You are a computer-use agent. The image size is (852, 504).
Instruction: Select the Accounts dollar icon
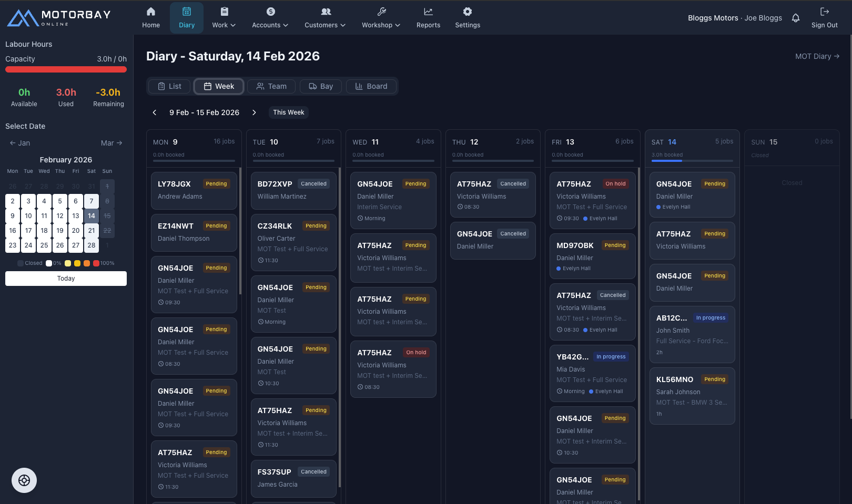point(270,11)
